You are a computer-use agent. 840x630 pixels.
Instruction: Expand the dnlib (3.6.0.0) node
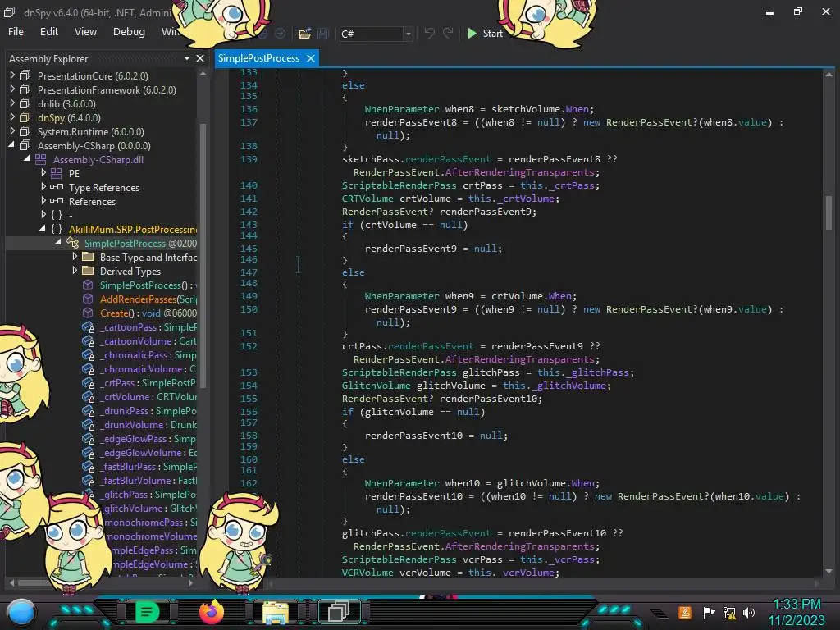pyautogui.click(x=12, y=103)
